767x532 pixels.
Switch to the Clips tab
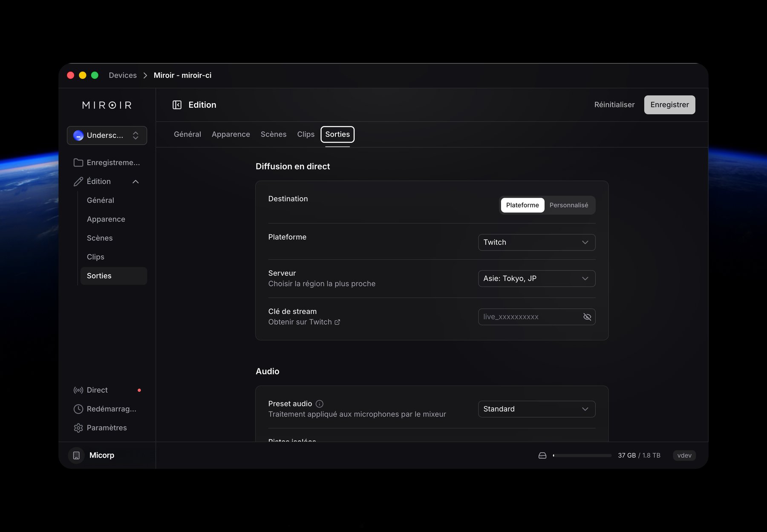(x=306, y=134)
